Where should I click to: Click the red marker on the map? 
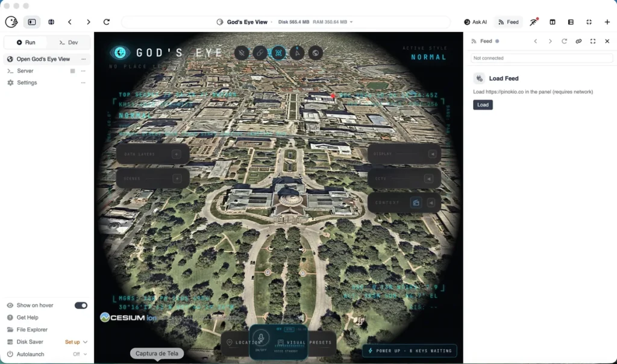[333, 96]
